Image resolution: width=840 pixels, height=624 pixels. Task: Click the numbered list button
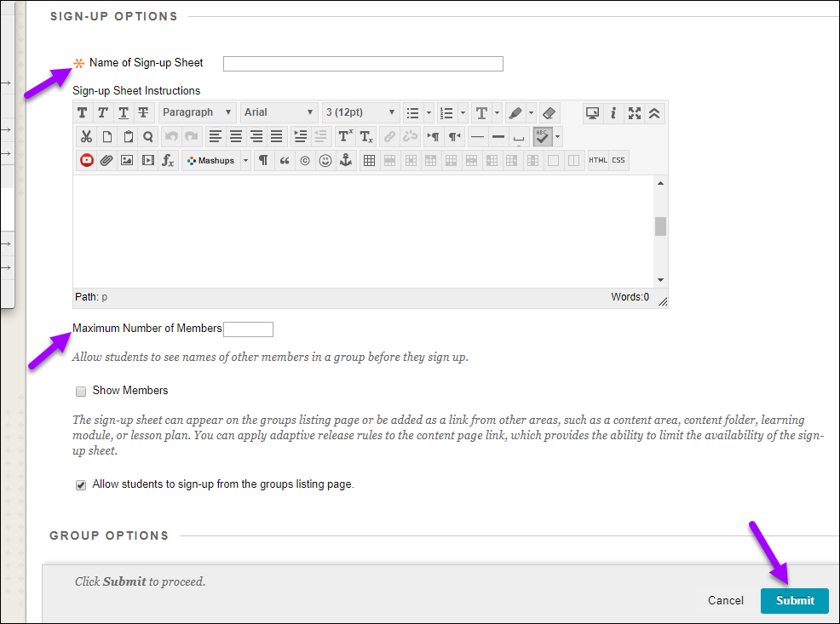point(446,113)
